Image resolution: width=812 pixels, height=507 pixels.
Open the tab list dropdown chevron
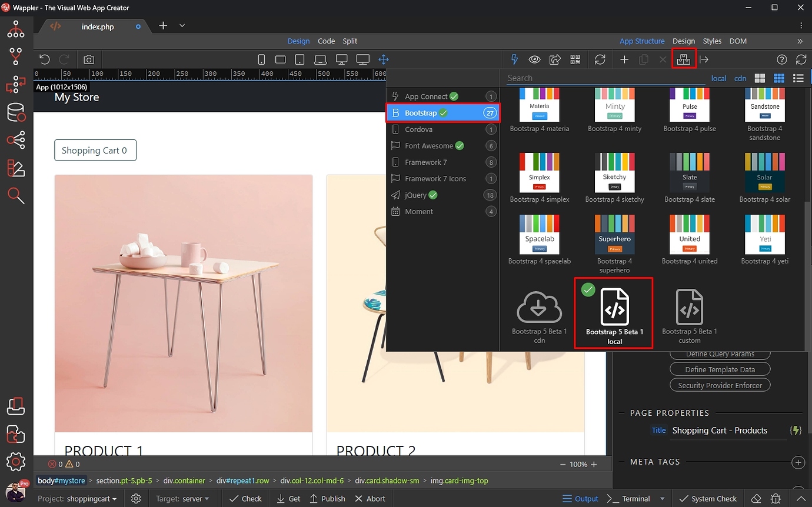(182, 26)
